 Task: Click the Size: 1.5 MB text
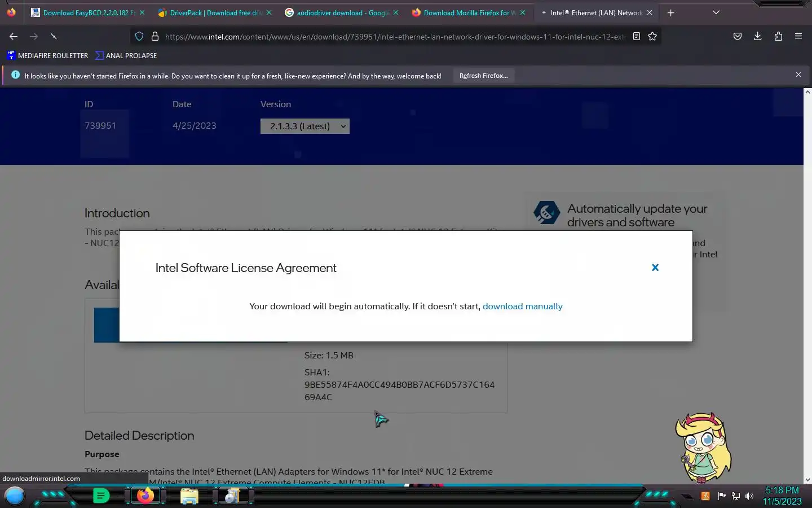329,355
